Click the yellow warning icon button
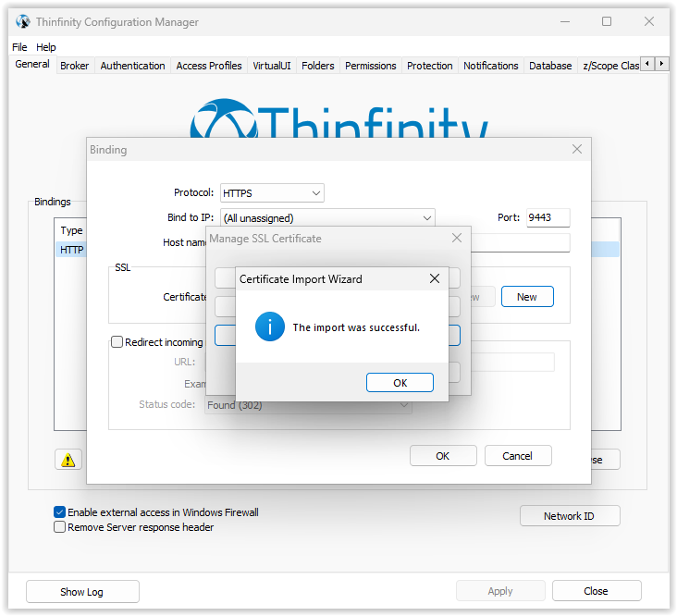The width and height of the screenshot is (677, 616). coord(68,460)
